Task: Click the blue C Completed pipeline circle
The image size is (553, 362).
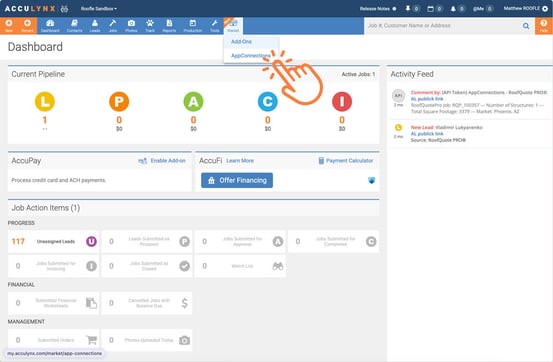Action: pos(268,102)
